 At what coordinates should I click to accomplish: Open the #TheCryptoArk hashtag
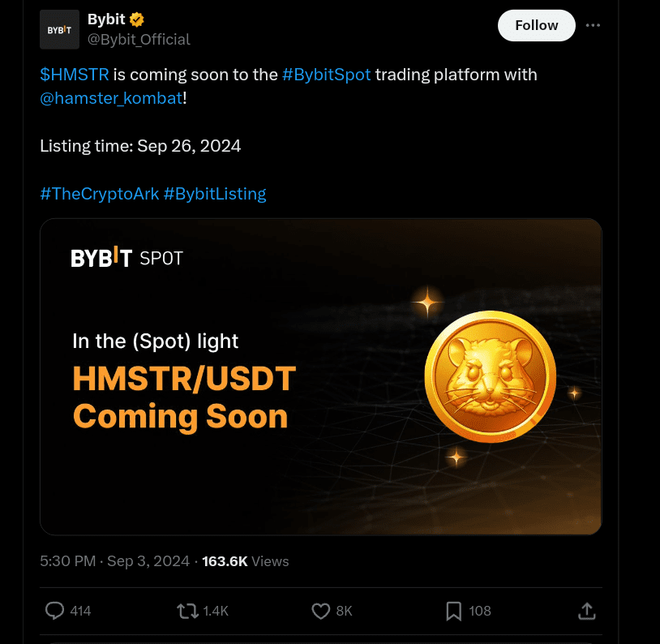pos(99,193)
